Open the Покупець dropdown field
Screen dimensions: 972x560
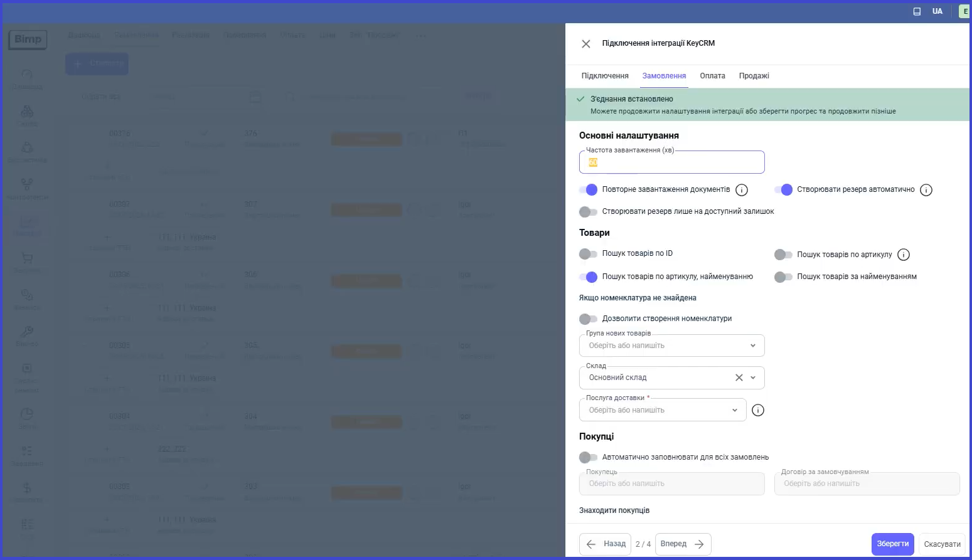click(x=671, y=483)
